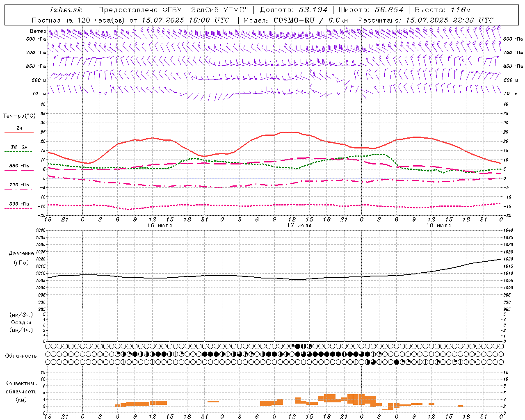Click the '(км)' convective cloud height unit

click(21, 399)
